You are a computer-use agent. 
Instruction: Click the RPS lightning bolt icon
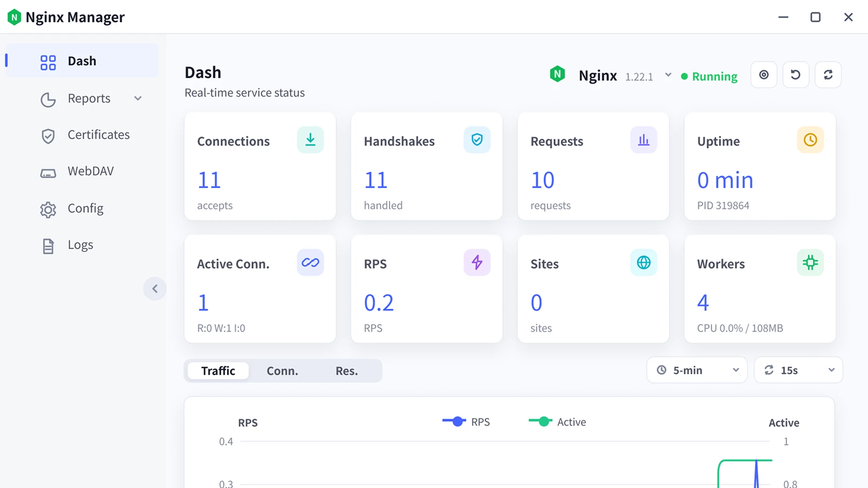coord(477,263)
